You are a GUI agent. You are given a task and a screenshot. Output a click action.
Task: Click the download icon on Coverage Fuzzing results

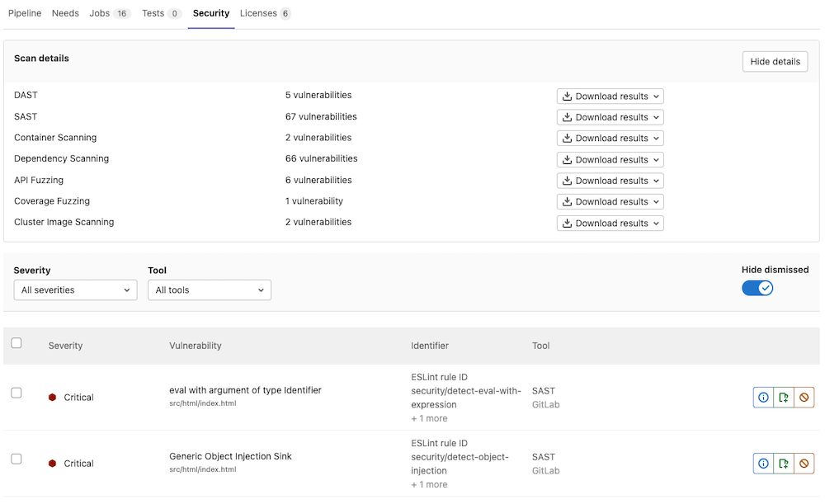tap(567, 201)
